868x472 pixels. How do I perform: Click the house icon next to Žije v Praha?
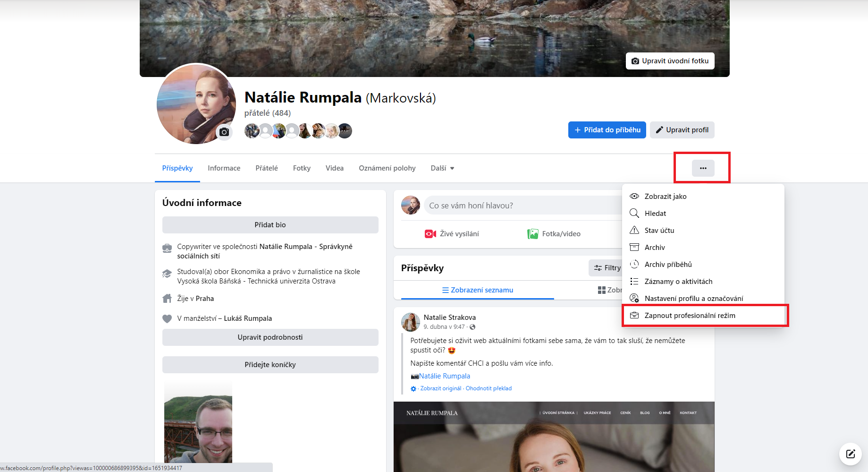(x=167, y=299)
